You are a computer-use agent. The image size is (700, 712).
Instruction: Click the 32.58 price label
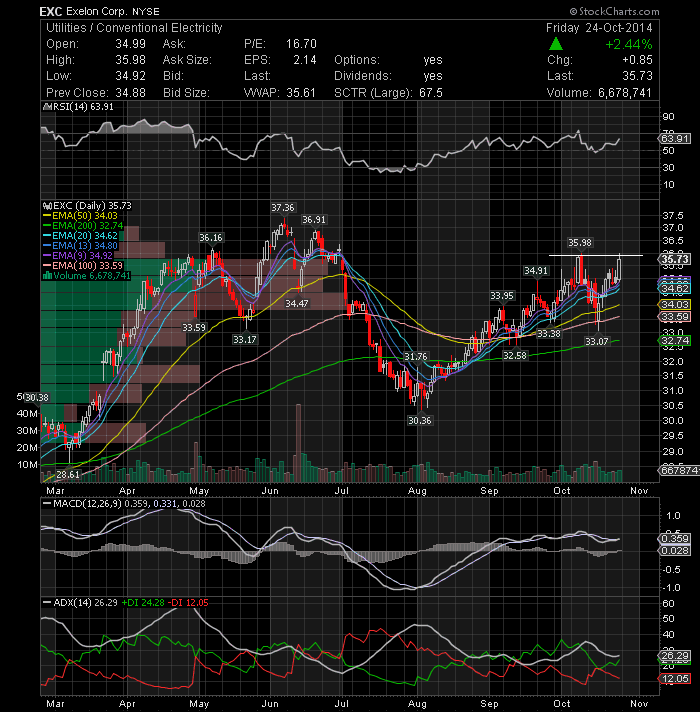click(x=515, y=355)
